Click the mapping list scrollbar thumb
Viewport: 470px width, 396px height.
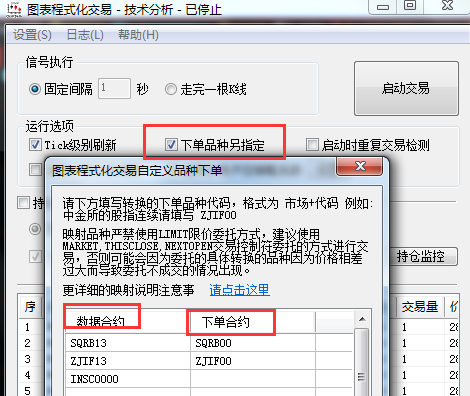362,363
